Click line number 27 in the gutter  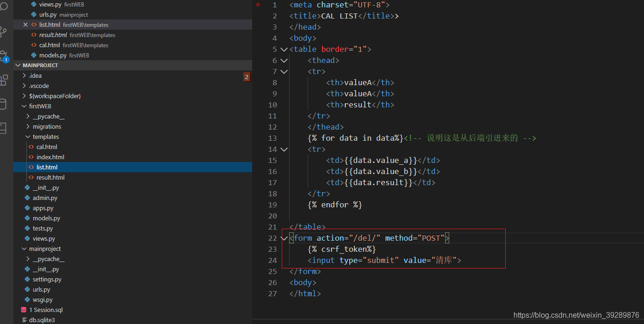pyautogui.click(x=272, y=293)
